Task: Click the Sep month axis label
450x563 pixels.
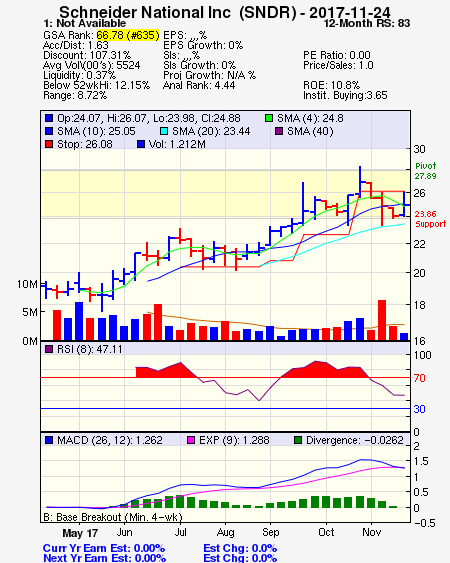Action: (x=271, y=532)
